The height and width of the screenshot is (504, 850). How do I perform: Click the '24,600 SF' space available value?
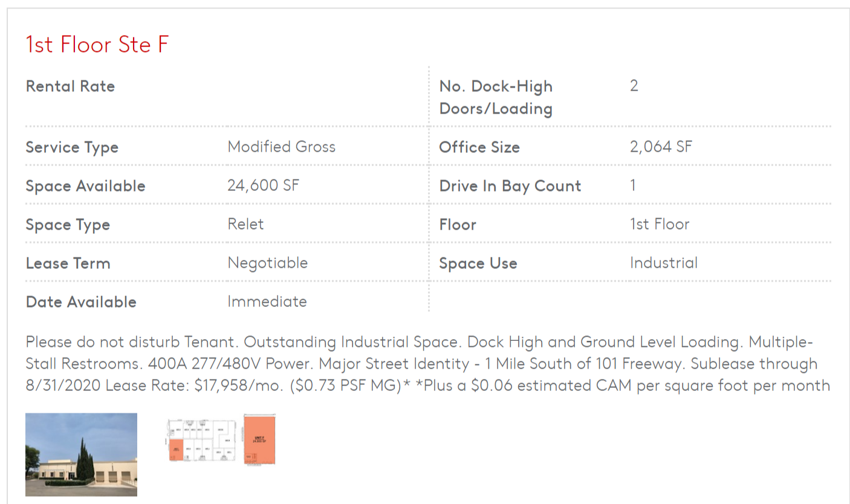click(x=263, y=186)
